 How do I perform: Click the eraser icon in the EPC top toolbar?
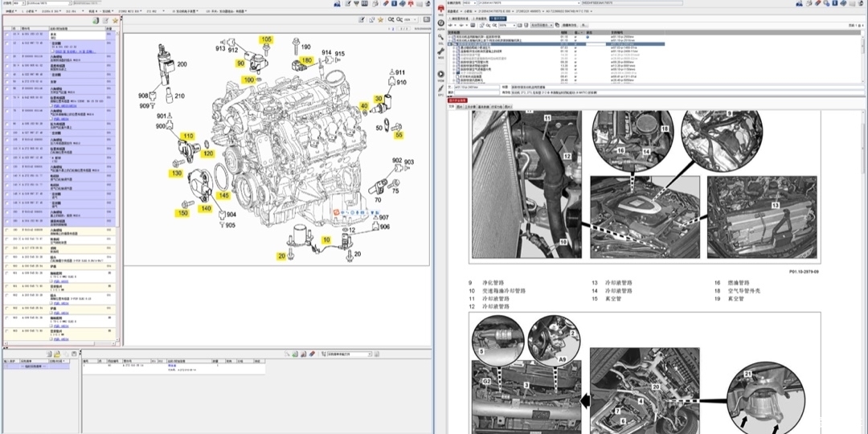[386, 4]
